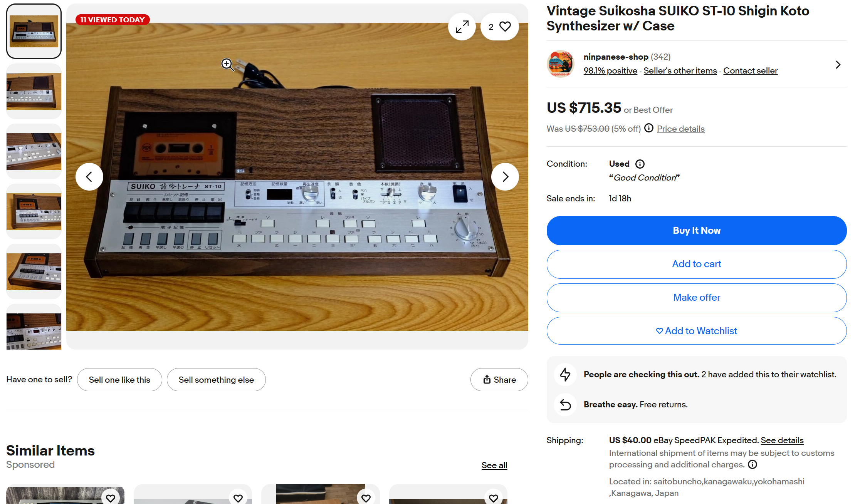
Task: Favorite the first similar item
Action: 111,498
